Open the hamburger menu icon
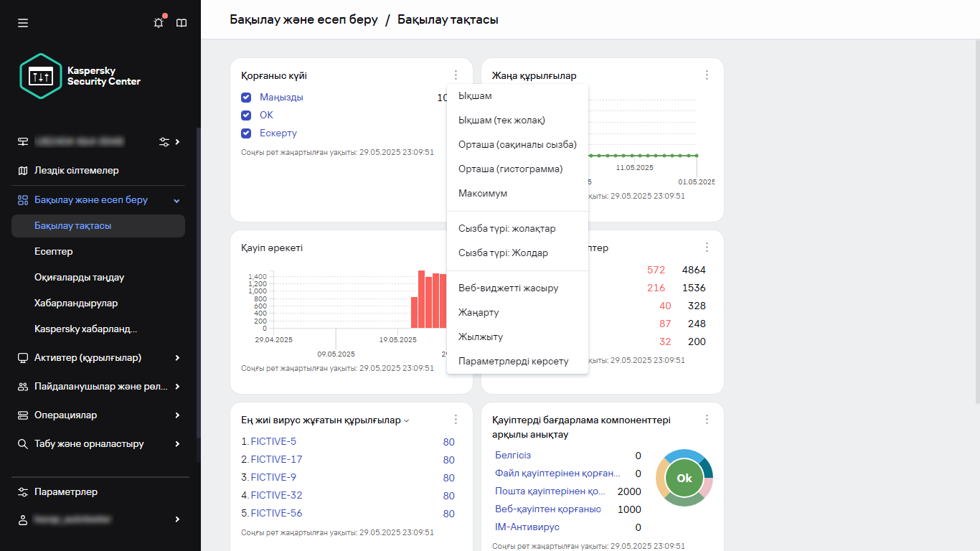The width and height of the screenshot is (980, 551). [x=23, y=23]
